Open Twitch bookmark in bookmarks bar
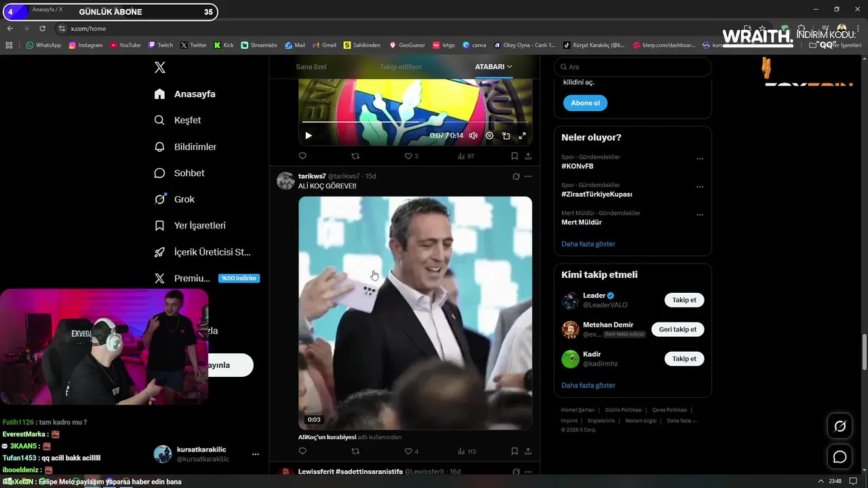Viewport: 868px width, 488px height. [161, 45]
